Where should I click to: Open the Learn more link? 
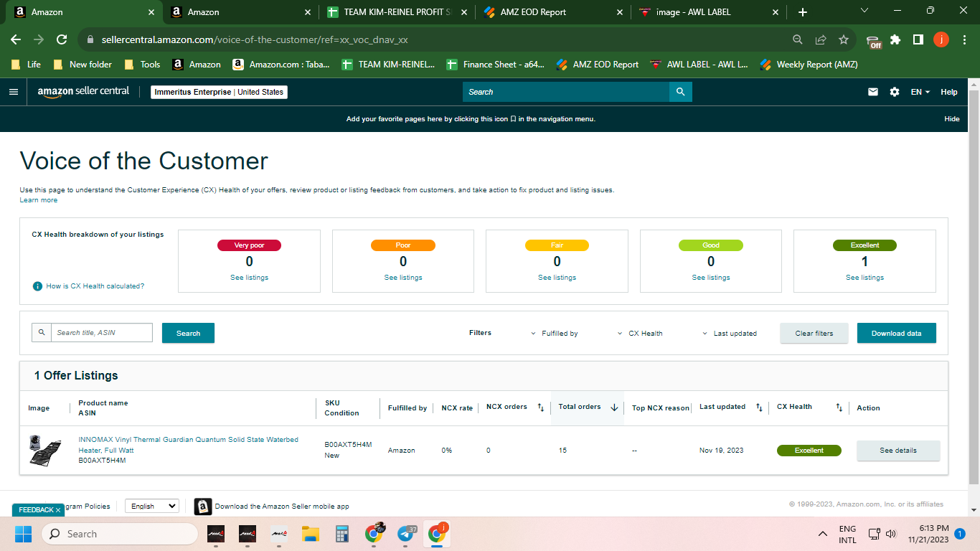(39, 200)
